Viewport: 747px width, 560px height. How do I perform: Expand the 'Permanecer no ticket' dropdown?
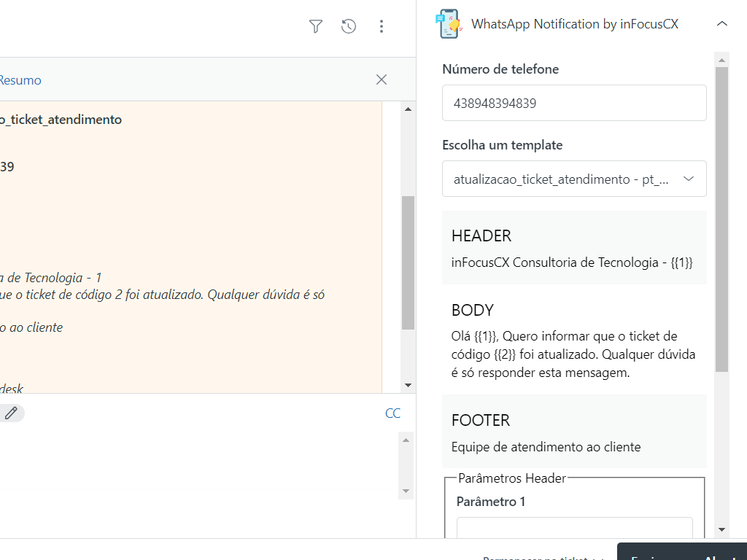(543, 557)
